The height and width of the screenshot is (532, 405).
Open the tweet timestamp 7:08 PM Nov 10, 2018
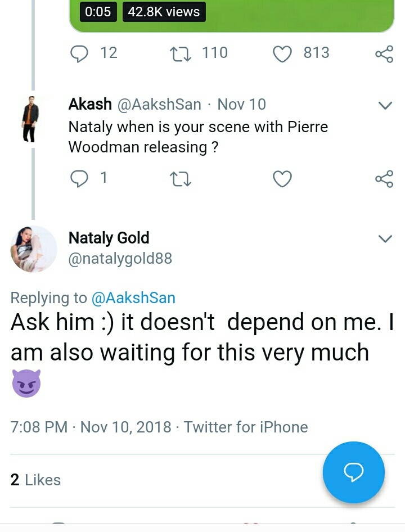91,427
